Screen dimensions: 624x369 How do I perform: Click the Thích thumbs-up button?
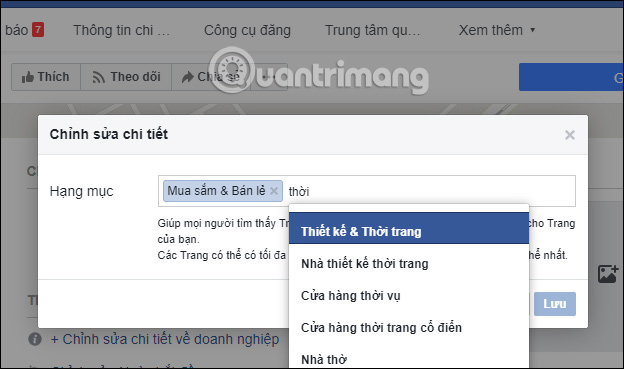(46, 77)
